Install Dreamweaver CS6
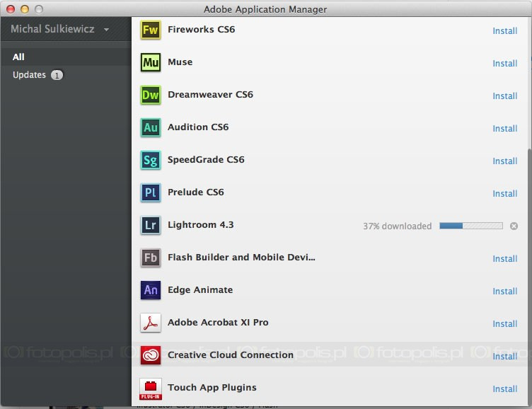Viewport: 532px width, 409px height. coord(505,96)
